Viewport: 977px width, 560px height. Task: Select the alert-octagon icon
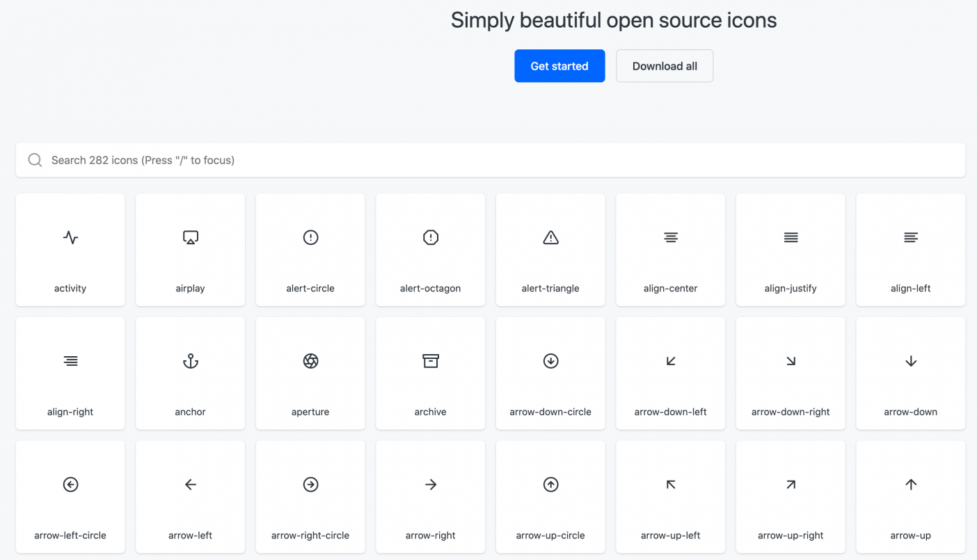click(x=430, y=237)
